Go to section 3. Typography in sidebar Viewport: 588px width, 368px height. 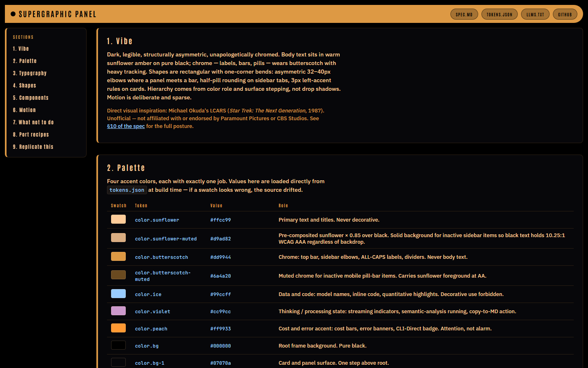pos(30,73)
